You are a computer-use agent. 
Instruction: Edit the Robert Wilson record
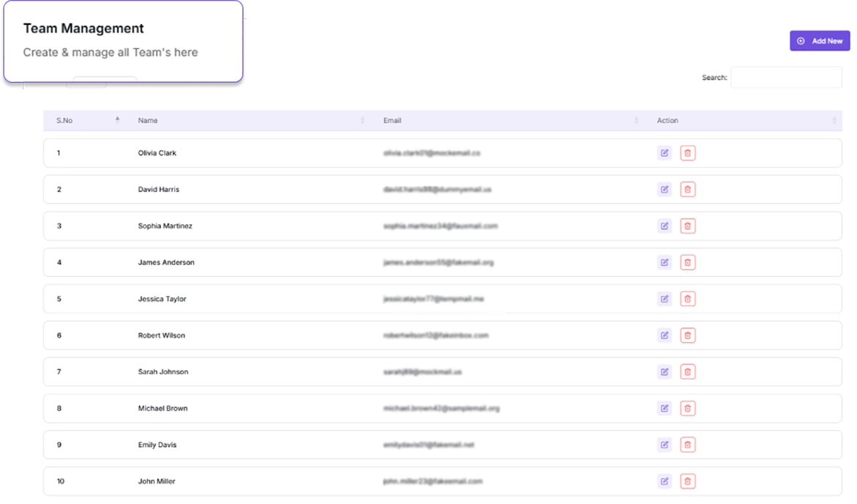(x=664, y=336)
